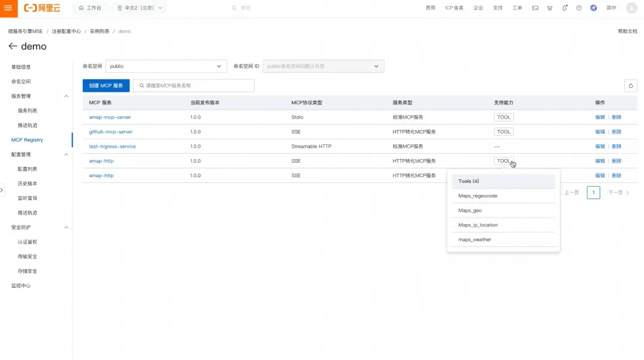The image size is (644, 360).
Task: Open the cloud shell terminal icon
Action: click(x=535, y=8)
